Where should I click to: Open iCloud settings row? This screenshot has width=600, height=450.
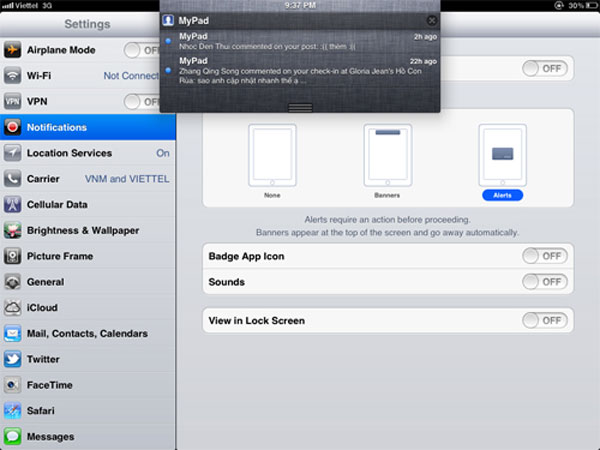click(x=88, y=308)
